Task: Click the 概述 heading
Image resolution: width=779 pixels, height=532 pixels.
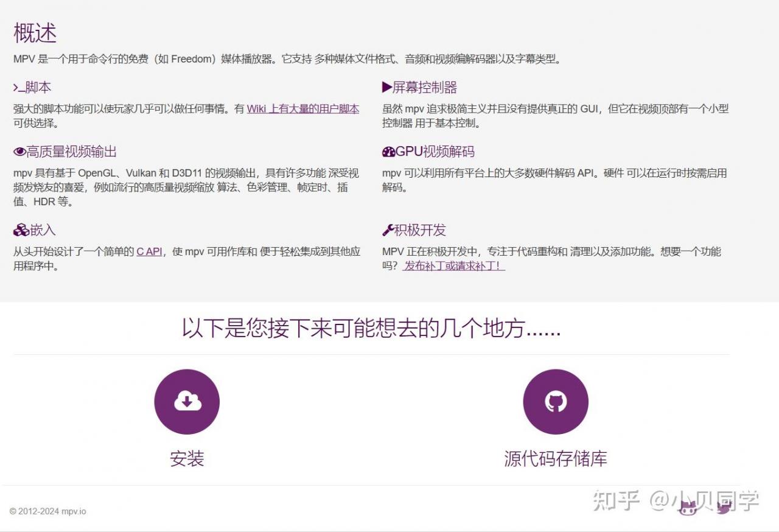Action: tap(35, 33)
